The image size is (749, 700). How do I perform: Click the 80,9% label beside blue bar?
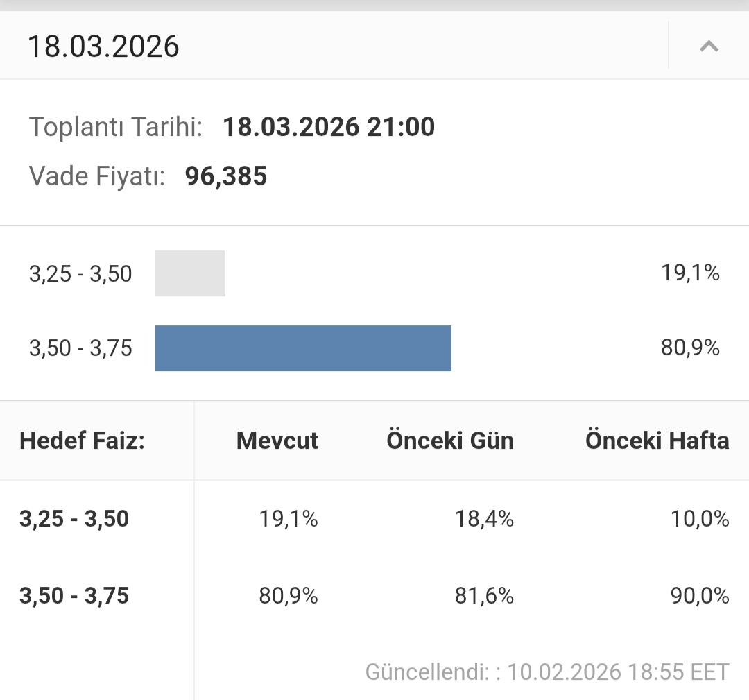(x=690, y=348)
